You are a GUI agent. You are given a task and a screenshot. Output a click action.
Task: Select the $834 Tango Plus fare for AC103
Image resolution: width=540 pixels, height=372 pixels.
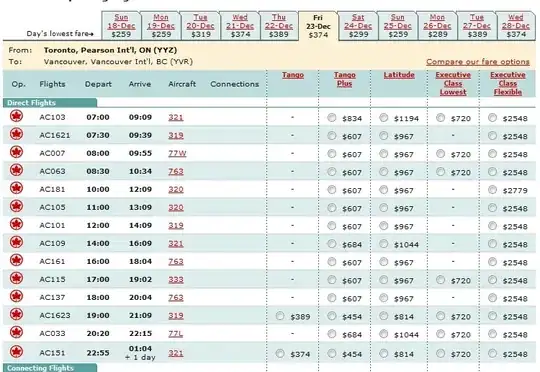[x=332, y=118]
